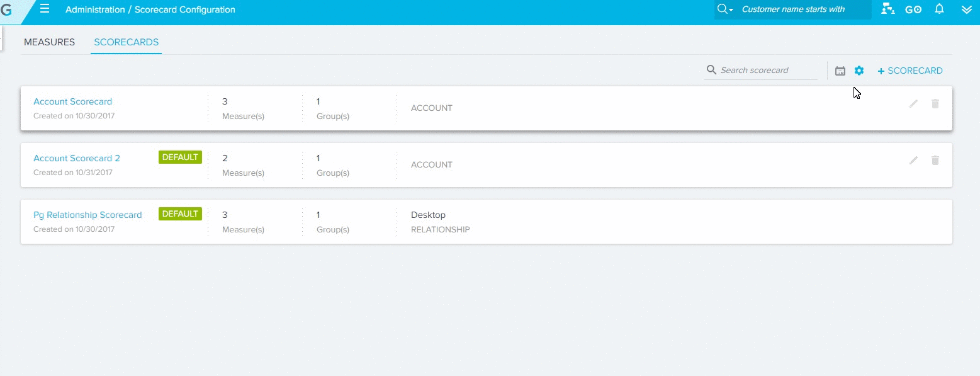Edit Account Scorecard 2 with pencil icon

tap(913, 161)
